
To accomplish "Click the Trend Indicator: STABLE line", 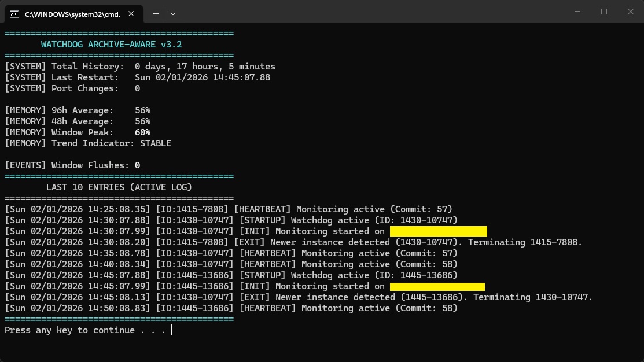I will [89, 143].
